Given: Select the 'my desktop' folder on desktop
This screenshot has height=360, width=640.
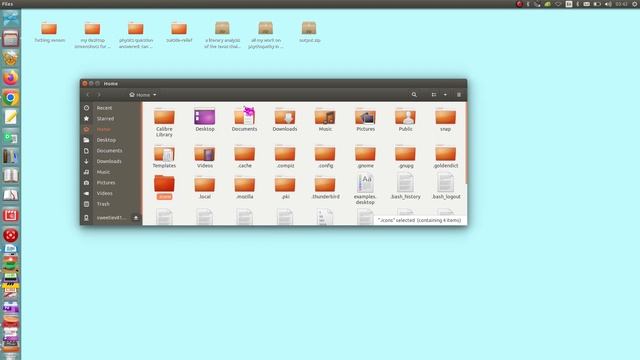Looking at the screenshot, I should coord(92,35).
